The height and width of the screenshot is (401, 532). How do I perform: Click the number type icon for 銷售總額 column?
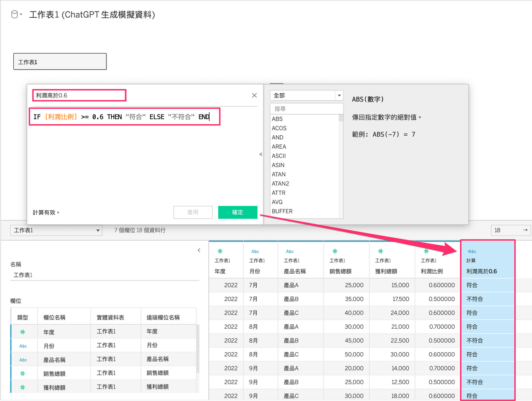pos(335,251)
